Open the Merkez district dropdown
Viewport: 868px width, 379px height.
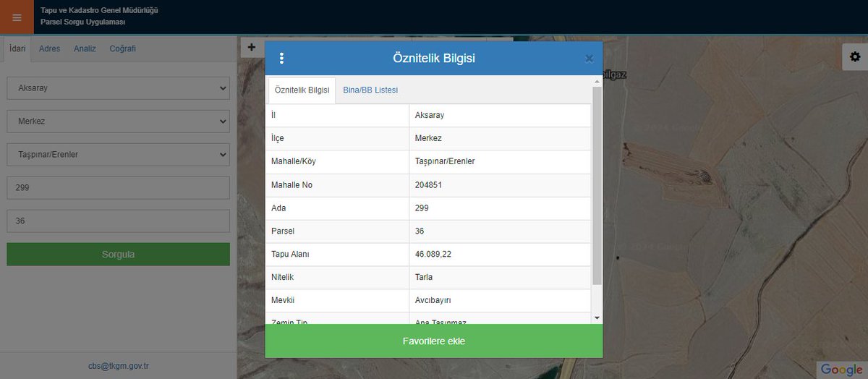pos(119,121)
